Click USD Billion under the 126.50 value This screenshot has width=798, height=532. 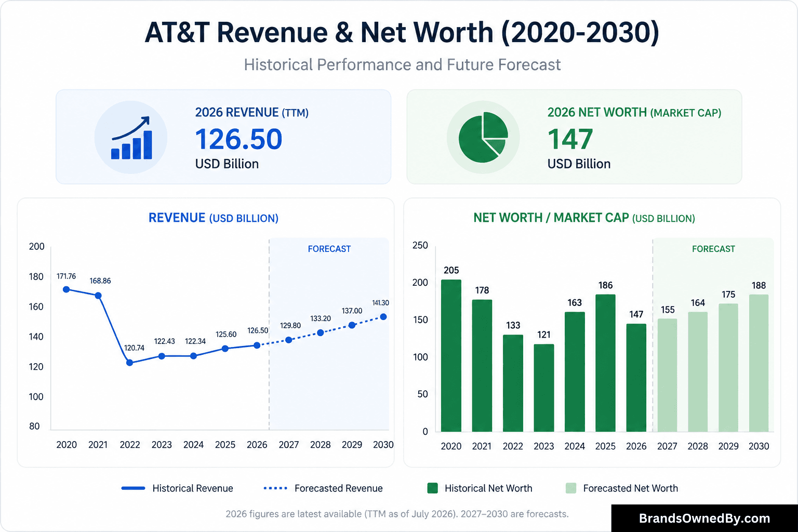pyautogui.click(x=227, y=164)
